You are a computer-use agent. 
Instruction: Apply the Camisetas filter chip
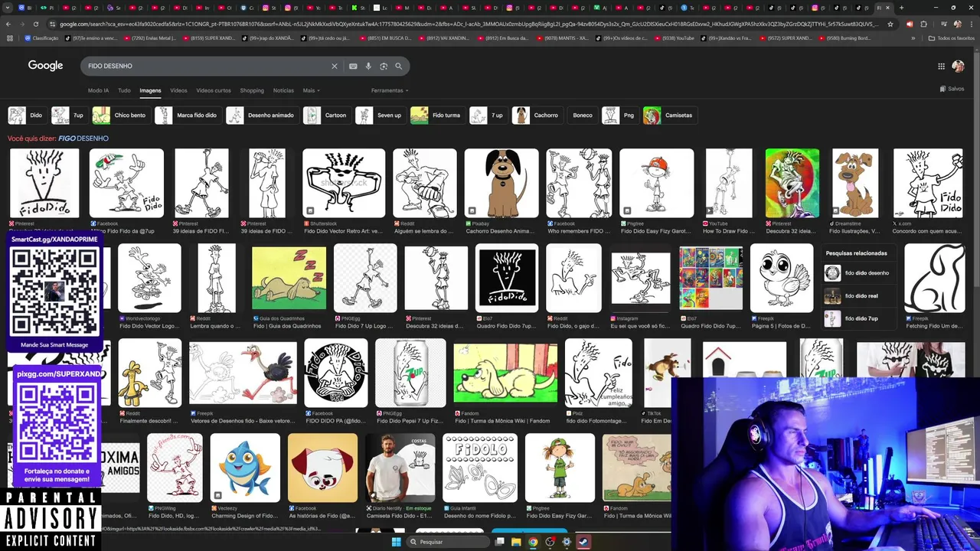pos(669,116)
